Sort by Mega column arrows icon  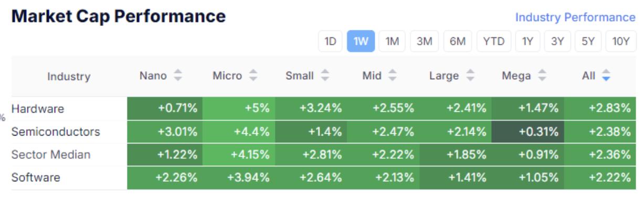click(542, 76)
